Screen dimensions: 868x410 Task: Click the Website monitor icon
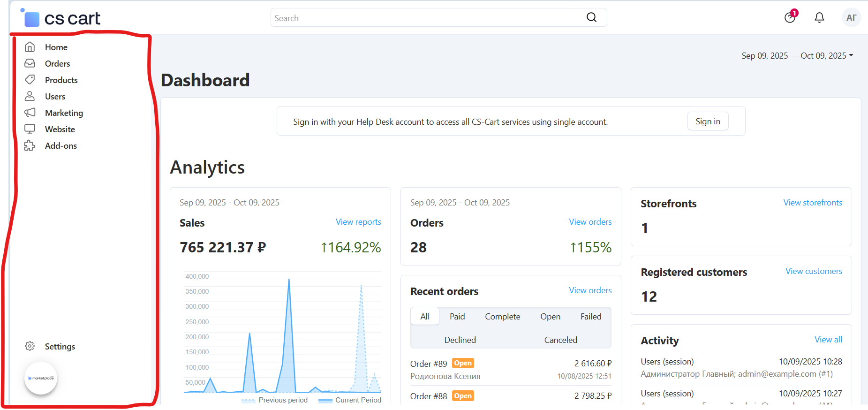pos(30,129)
